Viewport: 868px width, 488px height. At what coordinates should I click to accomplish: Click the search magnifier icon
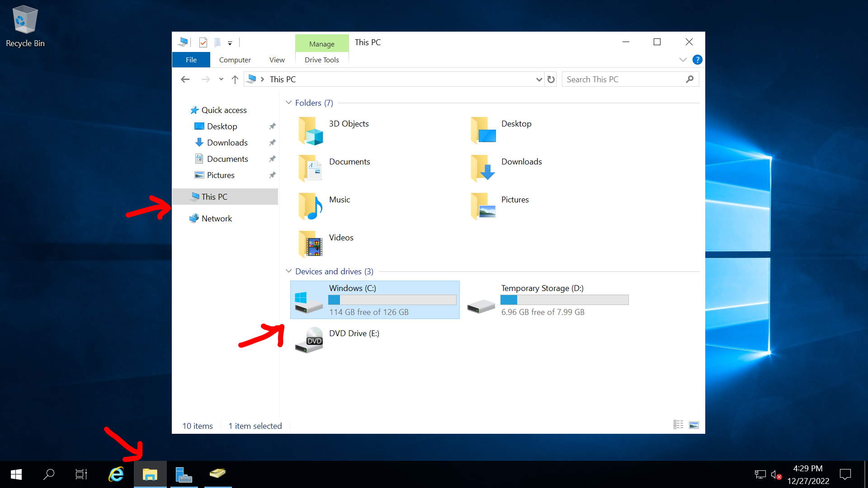pos(689,80)
